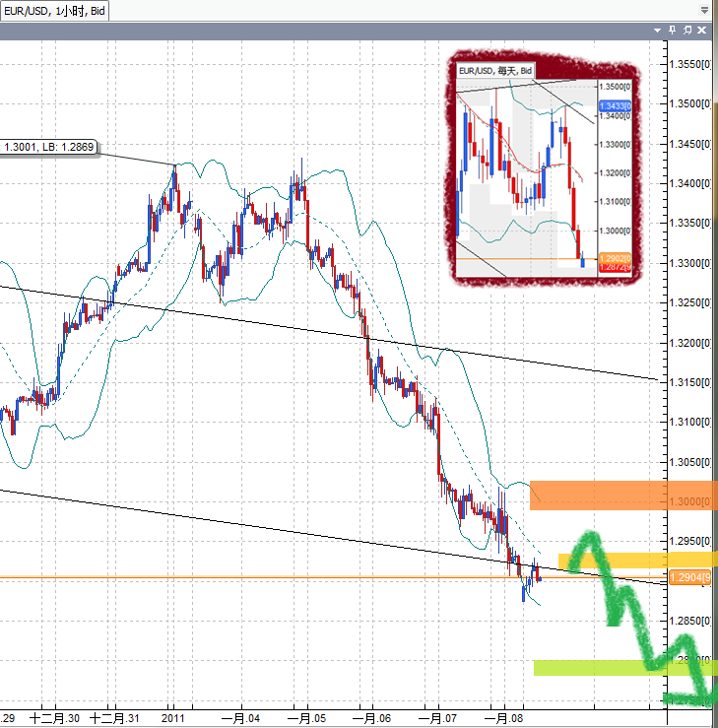
Task: Pin the chart panel with the pushpin icon
Action: pyautogui.click(x=672, y=31)
